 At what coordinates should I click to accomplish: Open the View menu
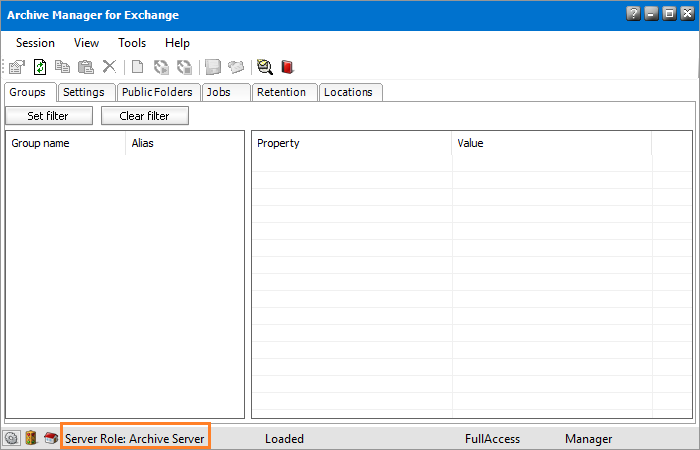click(x=86, y=43)
